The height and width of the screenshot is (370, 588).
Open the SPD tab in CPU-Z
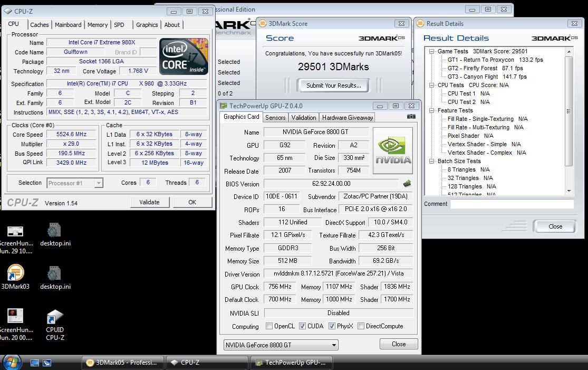pos(119,25)
